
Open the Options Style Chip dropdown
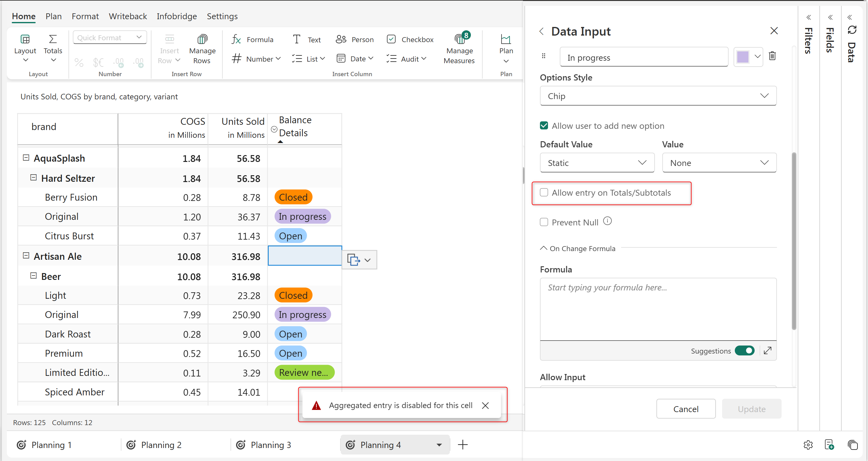(x=658, y=96)
